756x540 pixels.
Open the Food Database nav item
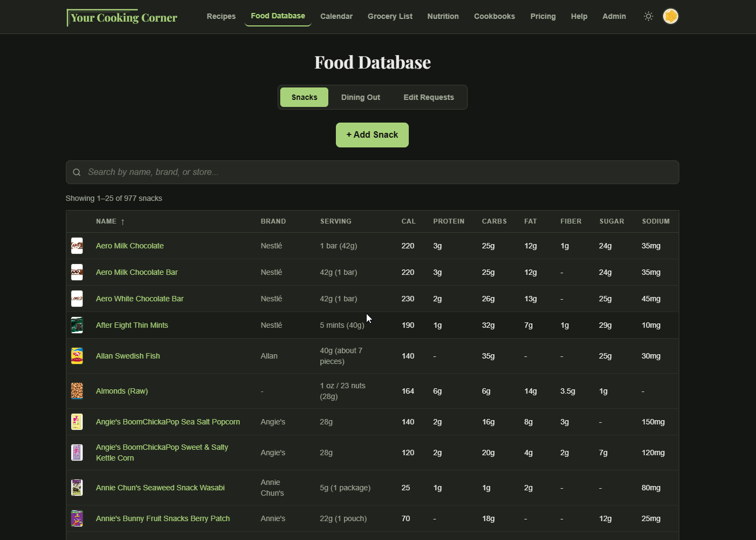click(x=278, y=16)
